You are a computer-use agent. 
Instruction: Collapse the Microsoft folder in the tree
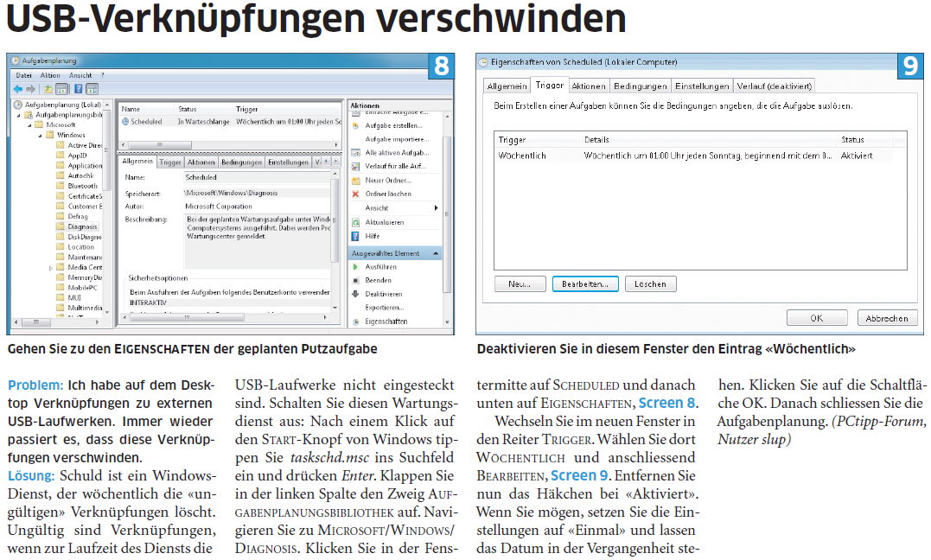(29, 125)
